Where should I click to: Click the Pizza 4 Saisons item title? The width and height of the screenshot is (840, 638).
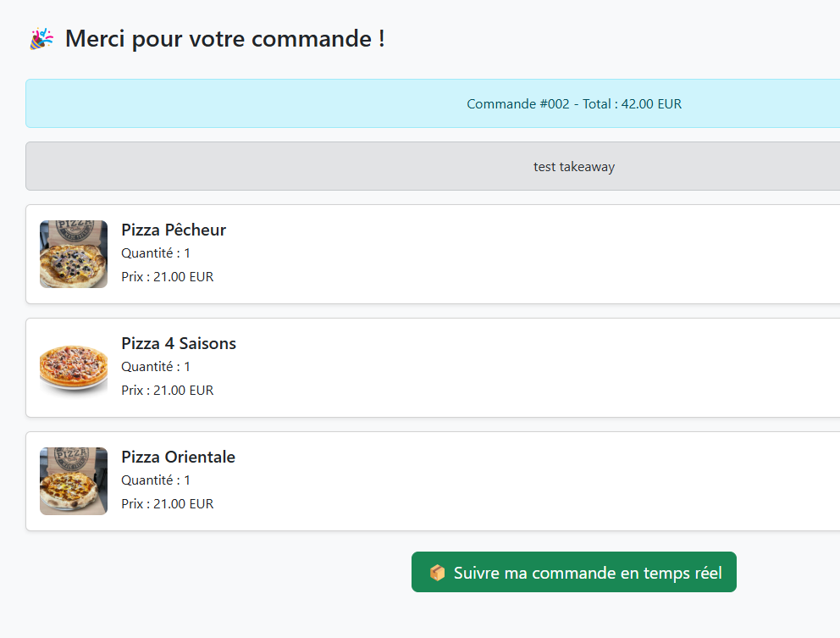(x=179, y=343)
